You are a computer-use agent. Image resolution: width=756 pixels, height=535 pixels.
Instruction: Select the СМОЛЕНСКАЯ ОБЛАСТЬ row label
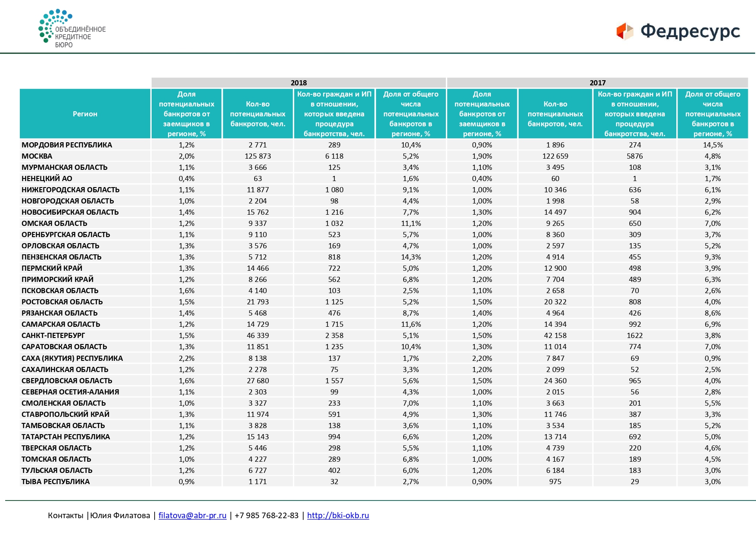click(x=64, y=403)
